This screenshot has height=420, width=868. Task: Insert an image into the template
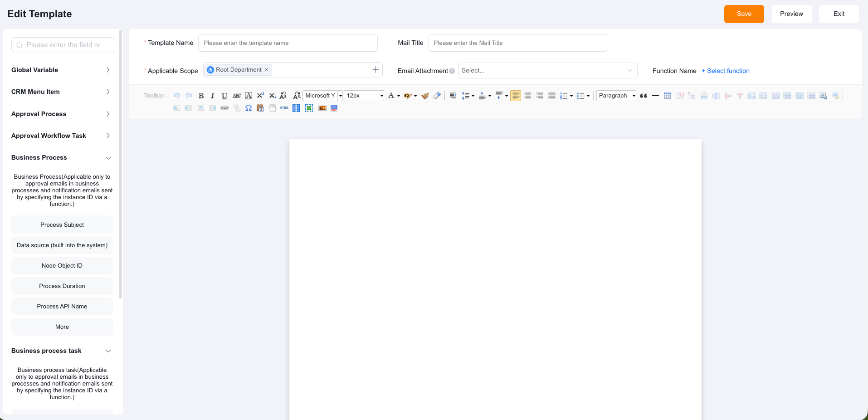point(322,108)
